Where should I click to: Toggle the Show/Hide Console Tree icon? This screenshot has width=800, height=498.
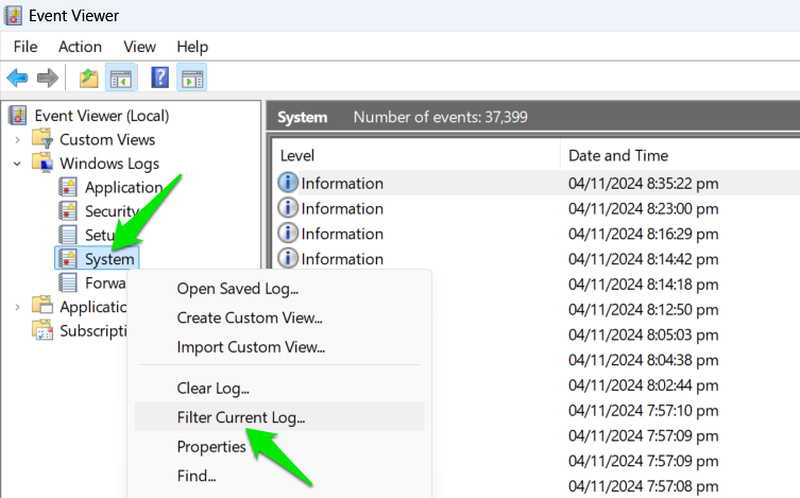[x=120, y=78]
